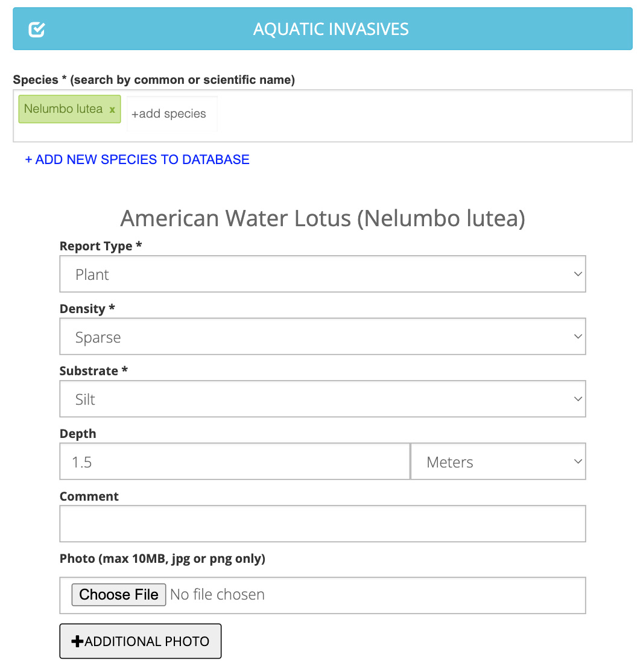Image resolution: width=643 pixels, height=672 pixels.
Task: Click the Meters dropdown chevron arrow
Action: pos(578,462)
